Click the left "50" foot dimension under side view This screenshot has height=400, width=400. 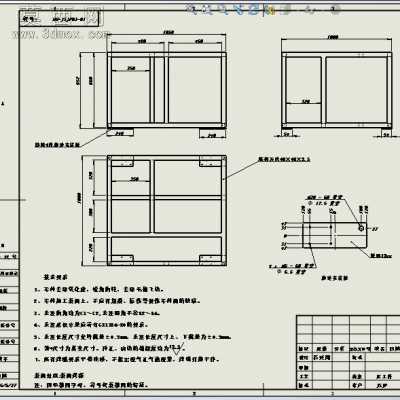(x=286, y=134)
